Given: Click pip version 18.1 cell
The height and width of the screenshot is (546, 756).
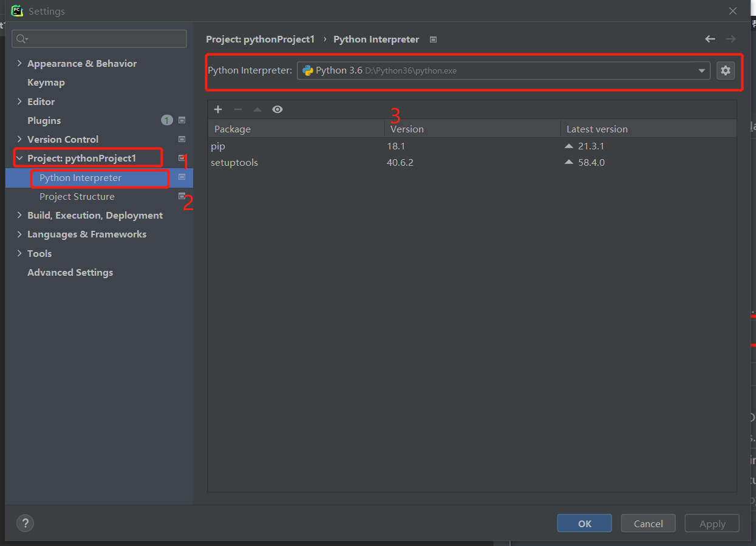Looking at the screenshot, I should tap(396, 146).
